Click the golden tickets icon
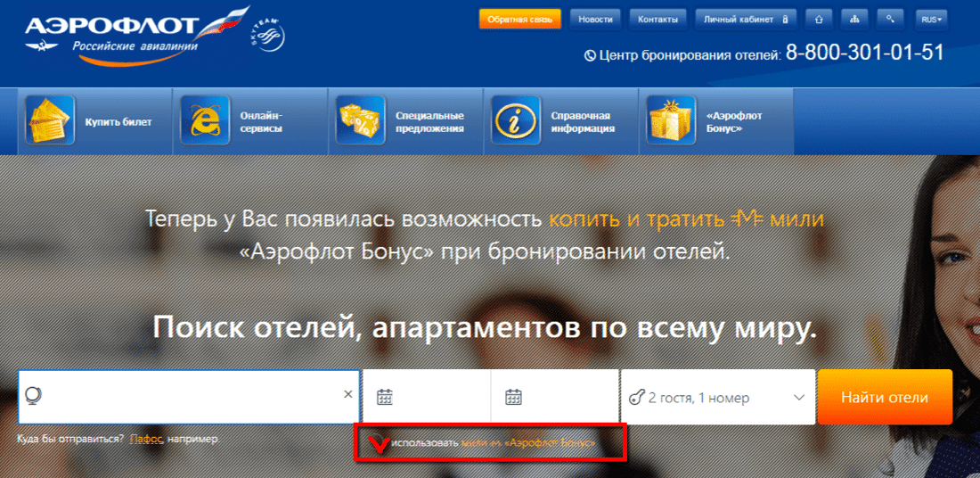Screen dimensions: 980x478 click(50, 120)
